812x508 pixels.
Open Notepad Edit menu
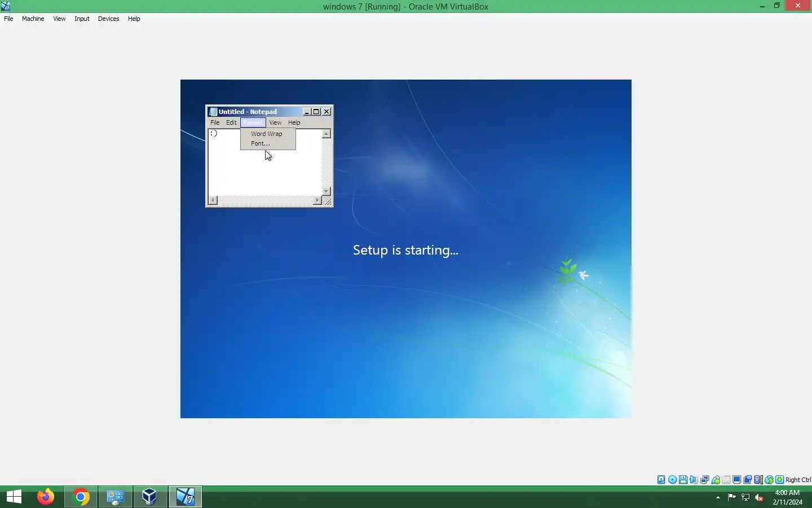click(231, 122)
